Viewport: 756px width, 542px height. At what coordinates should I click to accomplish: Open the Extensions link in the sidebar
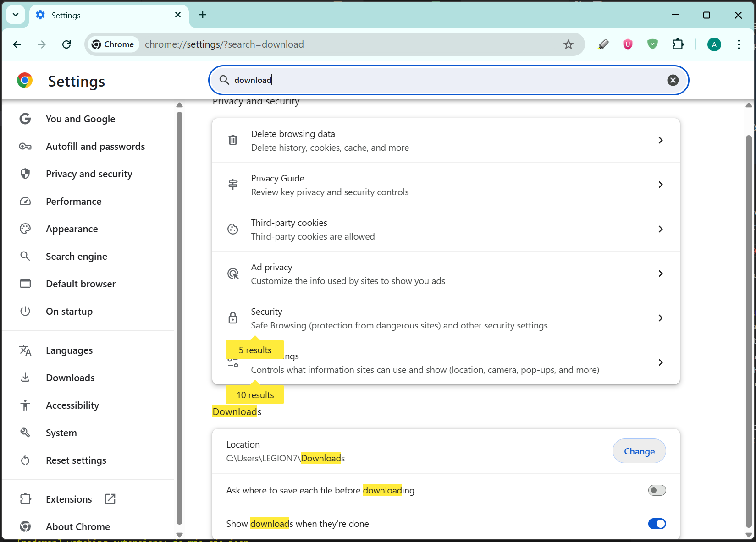click(x=69, y=499)
